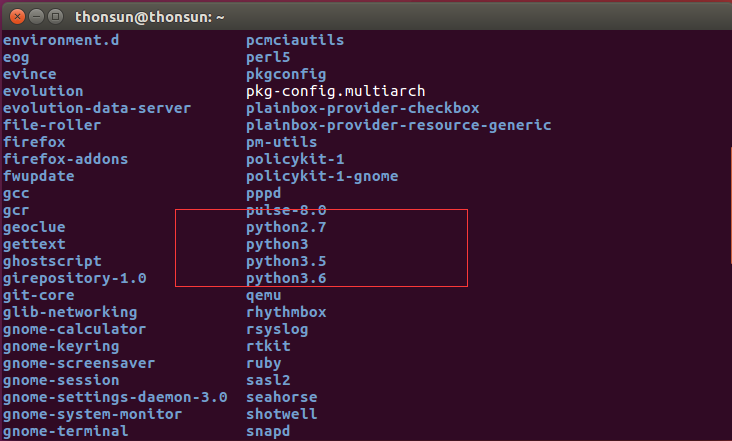Select the python2.7 entry

click(x=286, y=227)
